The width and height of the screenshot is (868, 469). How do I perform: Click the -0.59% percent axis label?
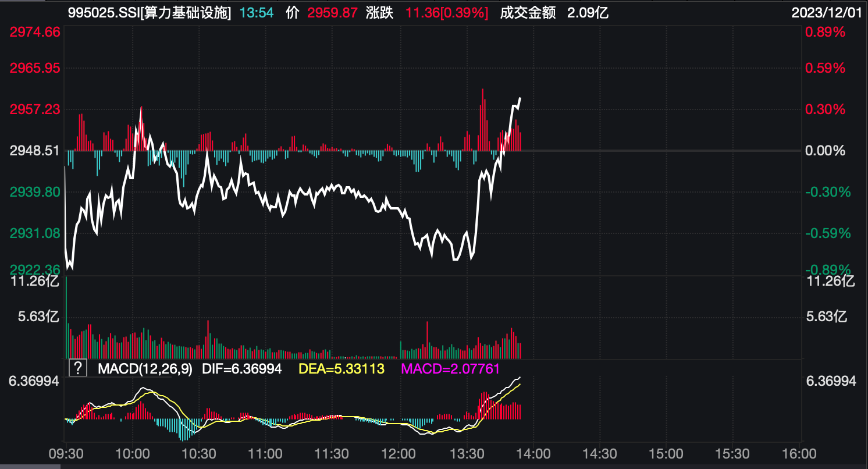827,233
